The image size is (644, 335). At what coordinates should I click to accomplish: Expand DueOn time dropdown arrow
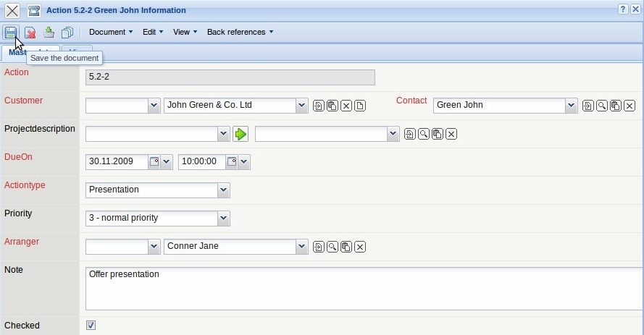click(244, 162)
